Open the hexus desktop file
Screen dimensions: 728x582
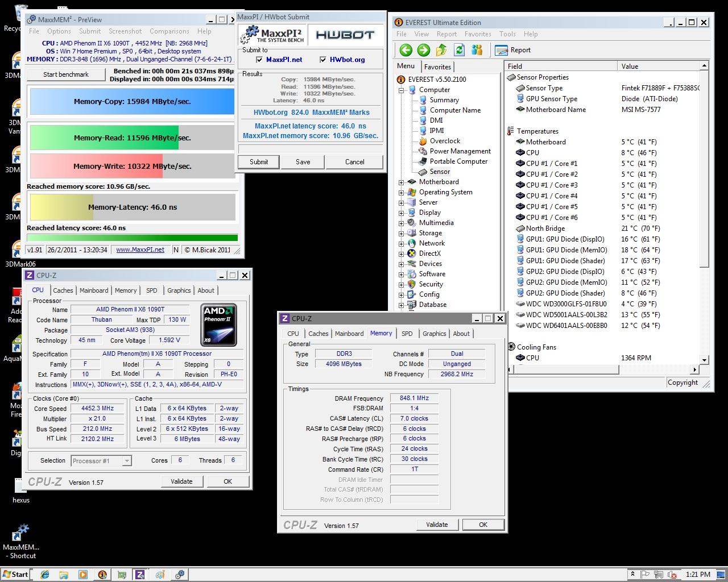pos(21,490)
